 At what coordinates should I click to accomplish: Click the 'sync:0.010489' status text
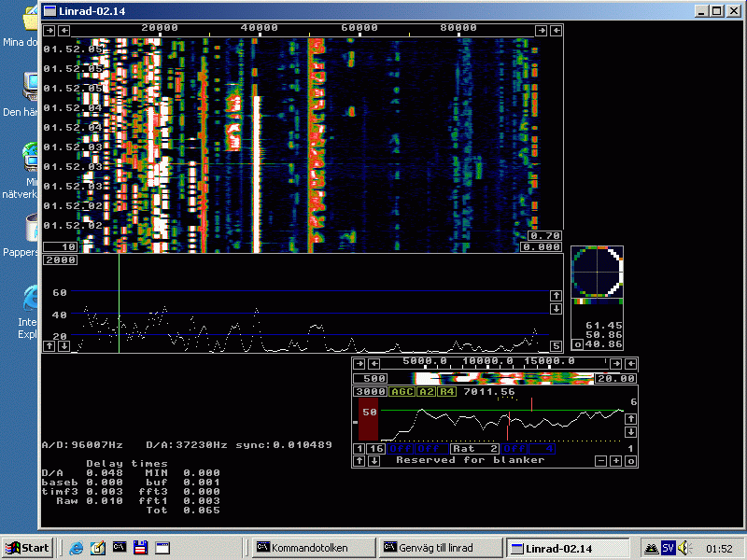284,445
